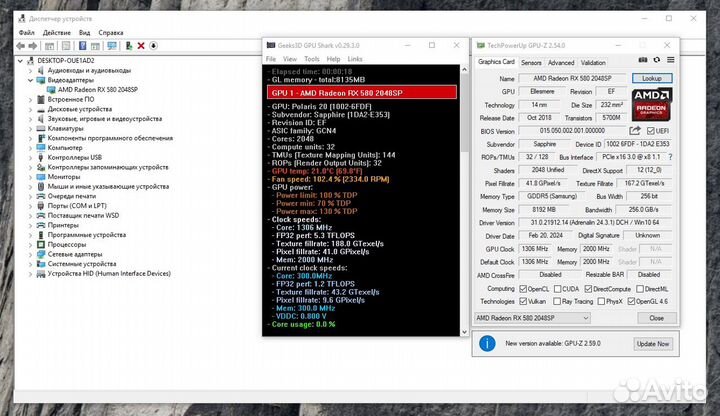Click the GPU-Z refresh icon
This screenshot has width=720, height=416.
pyautogui.click(x=656, y=62)
